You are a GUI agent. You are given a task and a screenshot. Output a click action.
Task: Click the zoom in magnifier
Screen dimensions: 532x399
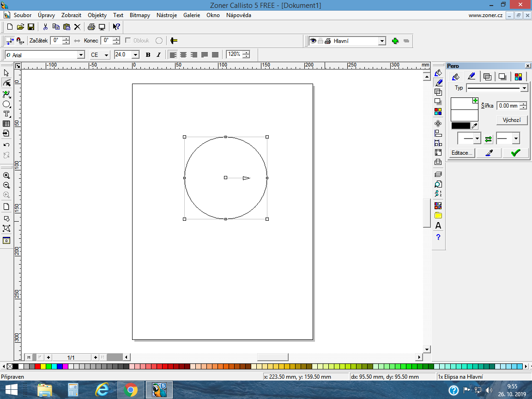click(x=6, y=175)
